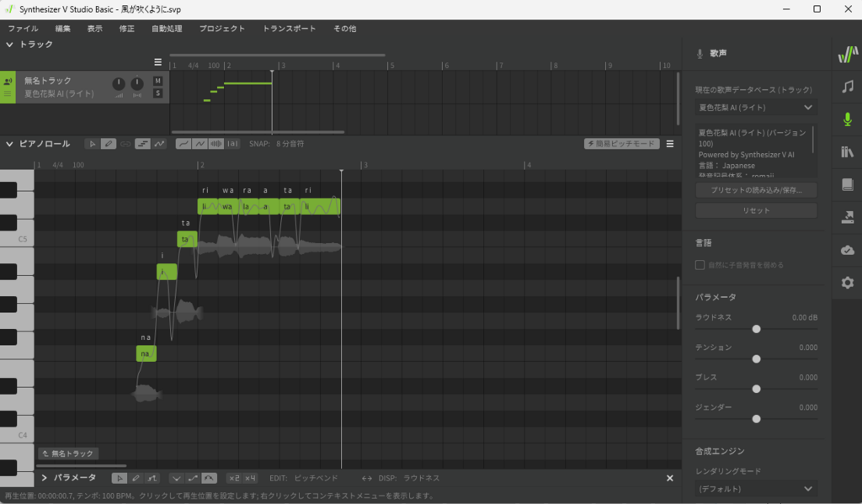
Task: Toggle the waveform display in piano roll
Action: pyautogui.click(x=216, y=144)
